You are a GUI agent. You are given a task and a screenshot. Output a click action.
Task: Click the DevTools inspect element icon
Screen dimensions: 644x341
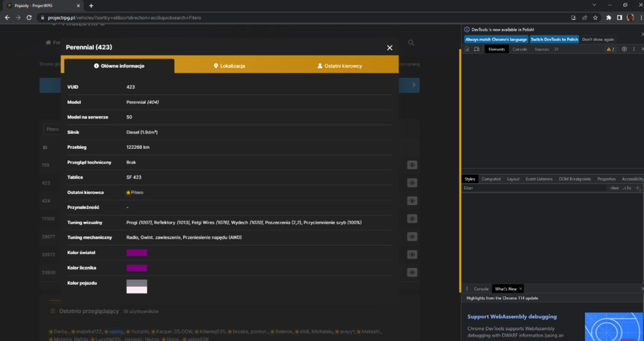(467, 49)
